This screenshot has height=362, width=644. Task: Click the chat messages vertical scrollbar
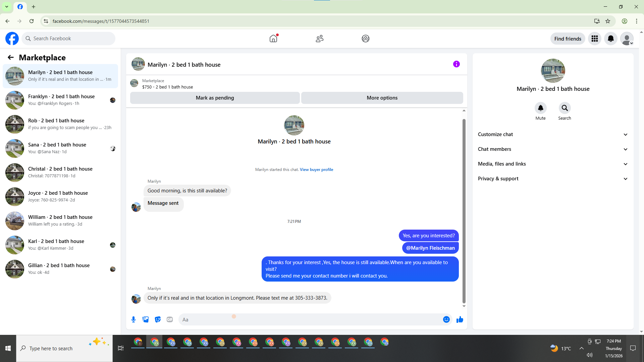click(x=464, y=211)
